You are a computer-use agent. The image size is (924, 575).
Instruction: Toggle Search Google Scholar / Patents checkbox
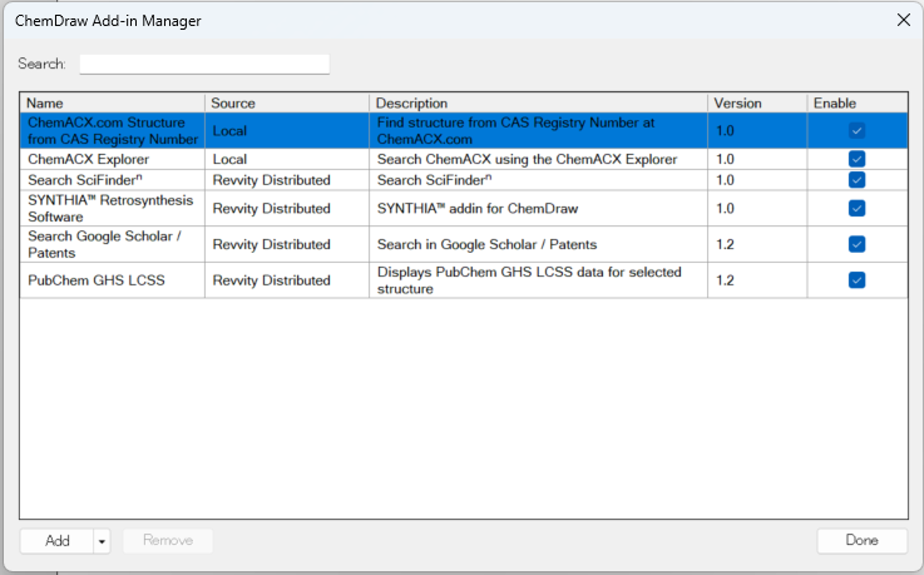pos(856,244)
